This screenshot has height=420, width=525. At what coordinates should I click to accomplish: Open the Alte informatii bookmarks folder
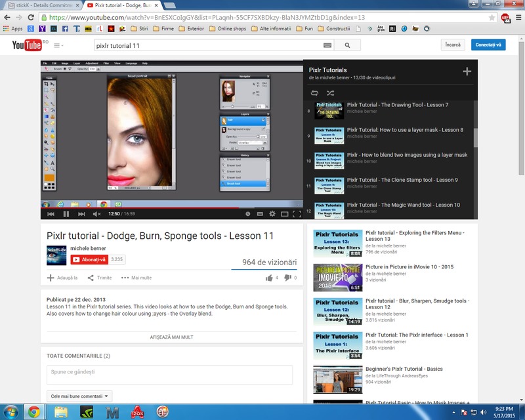click(271, 29)
